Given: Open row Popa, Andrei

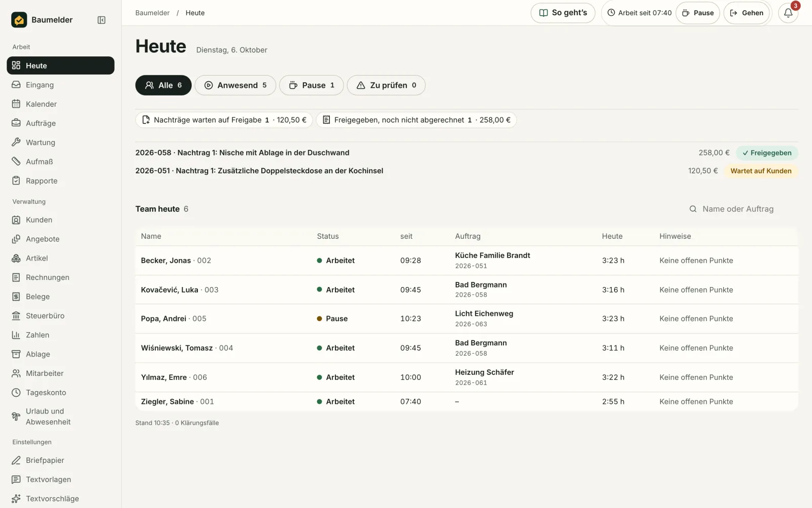Looking at the screenshot, I should tap(466, 319).
